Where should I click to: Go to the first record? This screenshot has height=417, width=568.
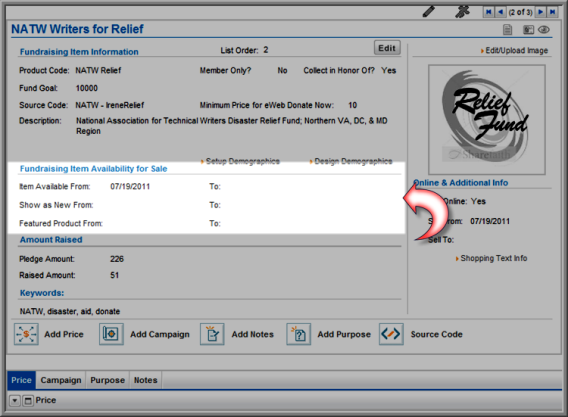tap(488, 12)
